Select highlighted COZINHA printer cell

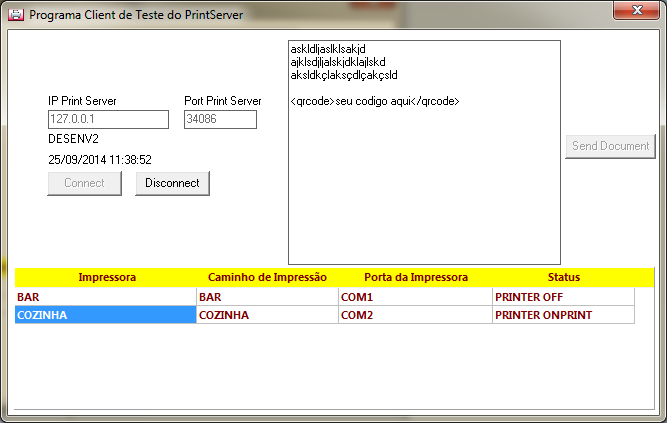point(105,315)
